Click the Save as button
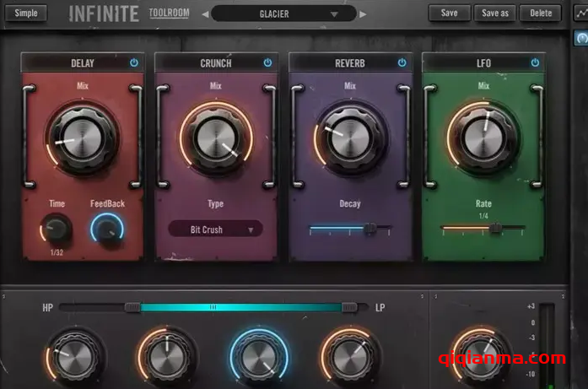The image size is (588, 389). click(494, 13)
